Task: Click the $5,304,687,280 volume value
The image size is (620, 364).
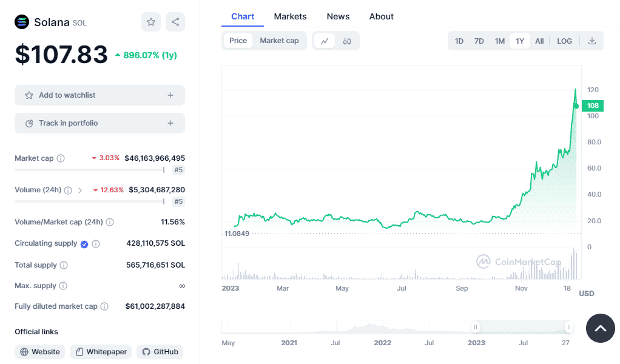Action: point(157,190)
